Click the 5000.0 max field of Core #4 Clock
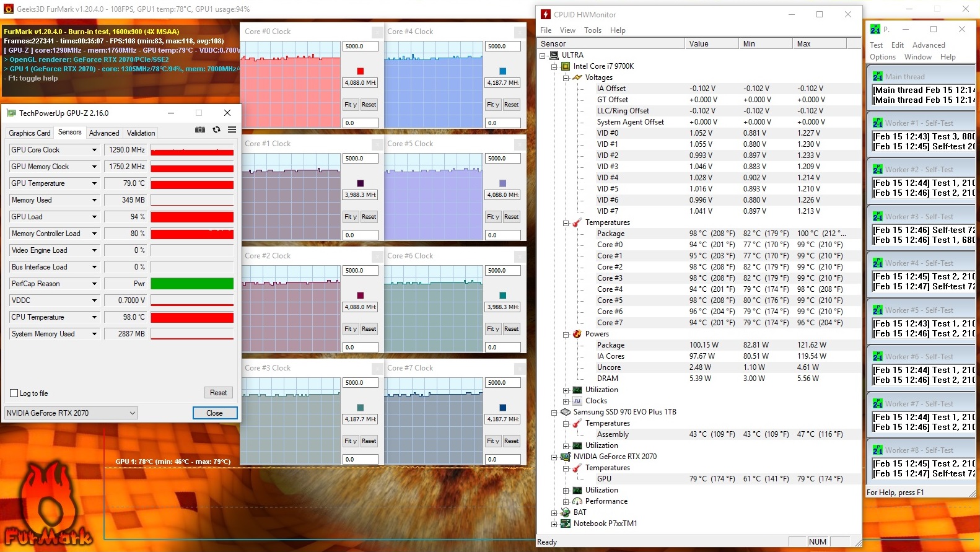 point(502,46)
